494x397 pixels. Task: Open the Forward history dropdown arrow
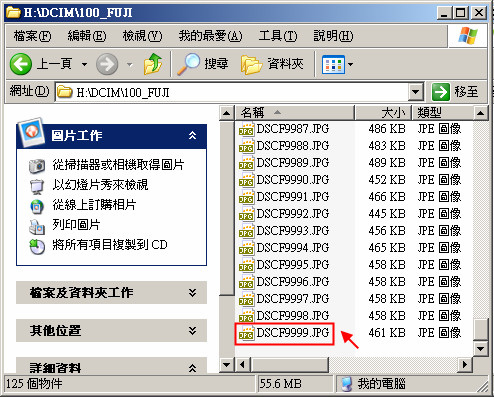(129, 64)
